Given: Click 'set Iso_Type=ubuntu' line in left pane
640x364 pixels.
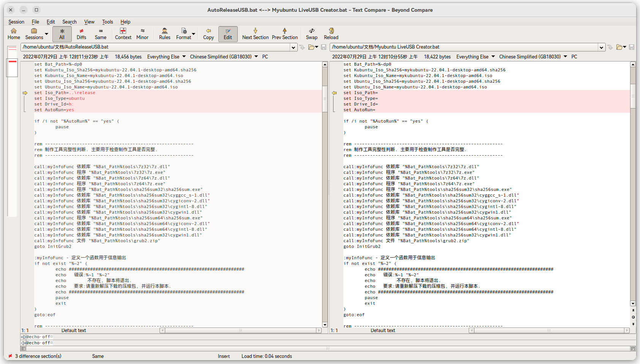Looking at the screenshot, I should [59, 99].
